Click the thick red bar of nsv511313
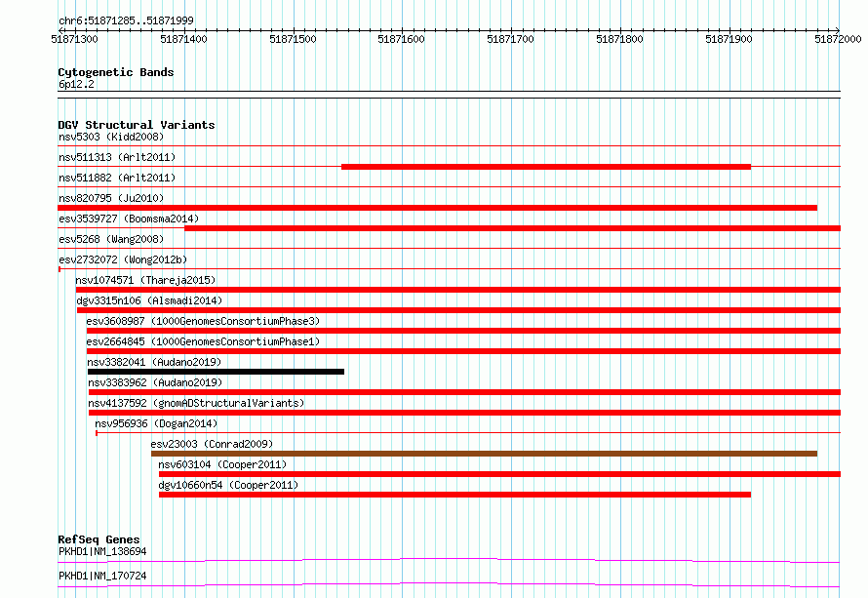 [x=546, y=167]
